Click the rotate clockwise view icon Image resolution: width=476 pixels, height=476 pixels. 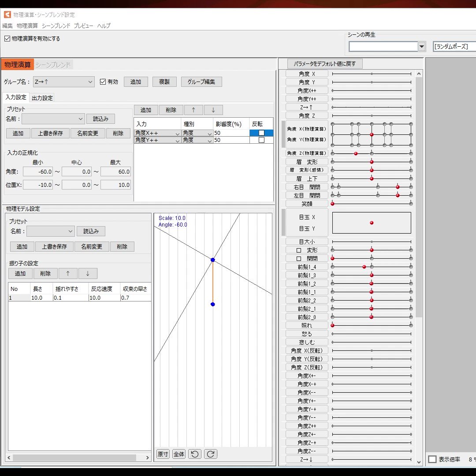[x=211, y=454]
